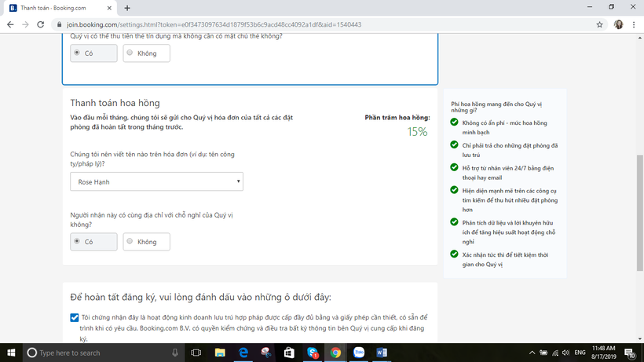This screenshot has width=644, height=362.
Task: Click the address bar URL
Action: [214, 24]
